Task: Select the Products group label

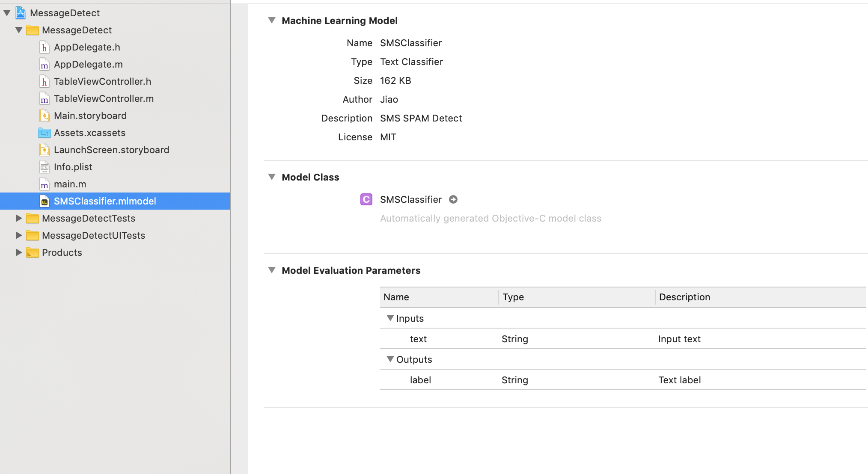Action: (x=62, y=252)
